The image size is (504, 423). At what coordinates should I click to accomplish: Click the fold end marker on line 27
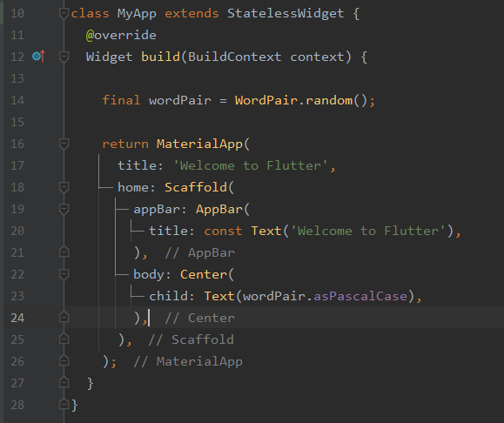tap(64, 382)
